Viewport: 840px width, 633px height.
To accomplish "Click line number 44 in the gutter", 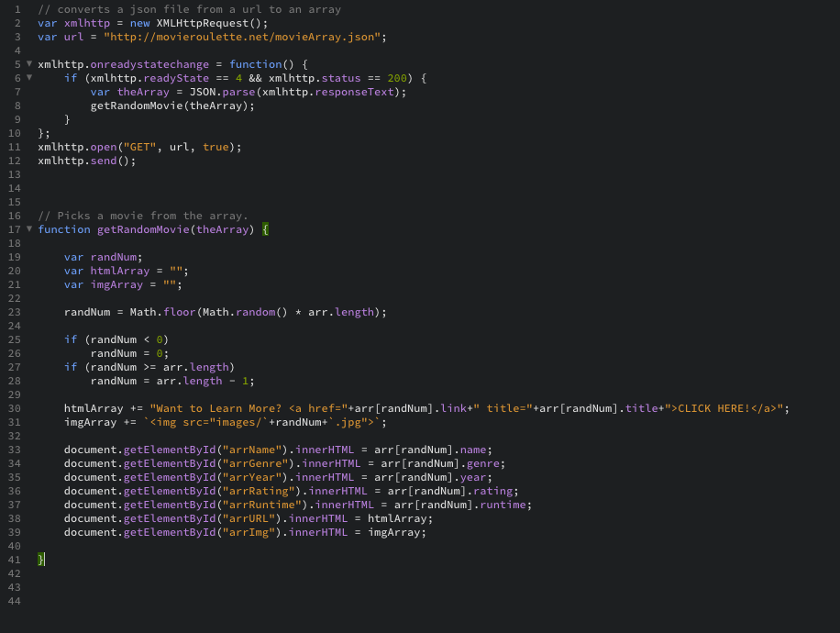I will [x=15, y=601].
